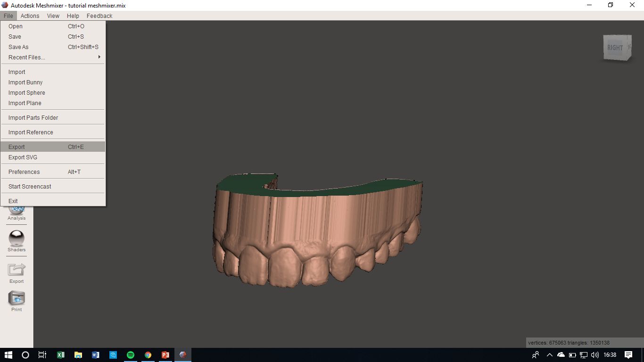The width and height of the screenshot is (644, 362).
Task: Switch to Chrome on the taskbar
Action: (148, 355)
